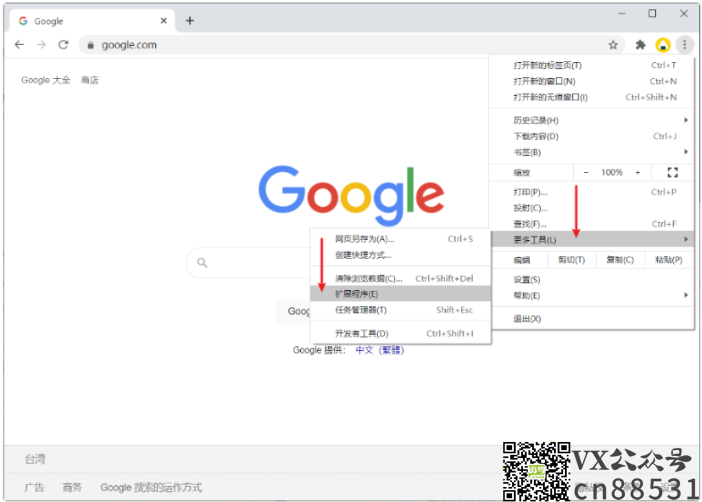Screen dimensions: 702x502
Task: Choose 打开新的标签页(T) menu item
Action: coord(592,65)
